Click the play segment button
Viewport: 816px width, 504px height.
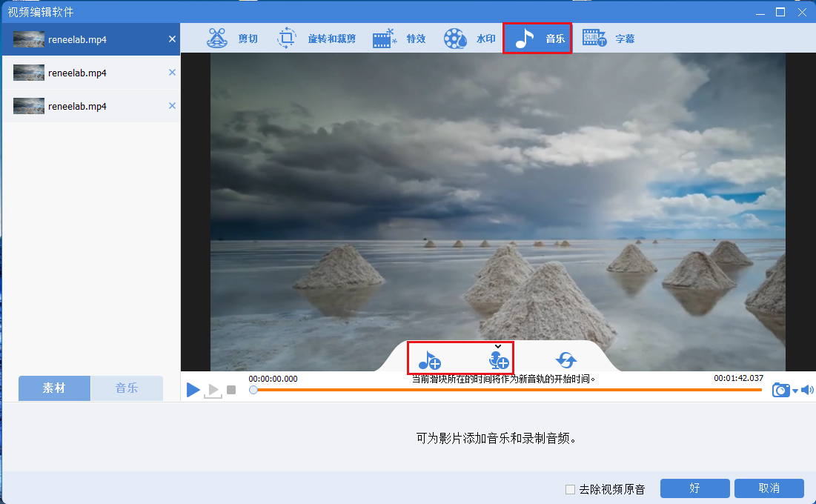(213, 391)
